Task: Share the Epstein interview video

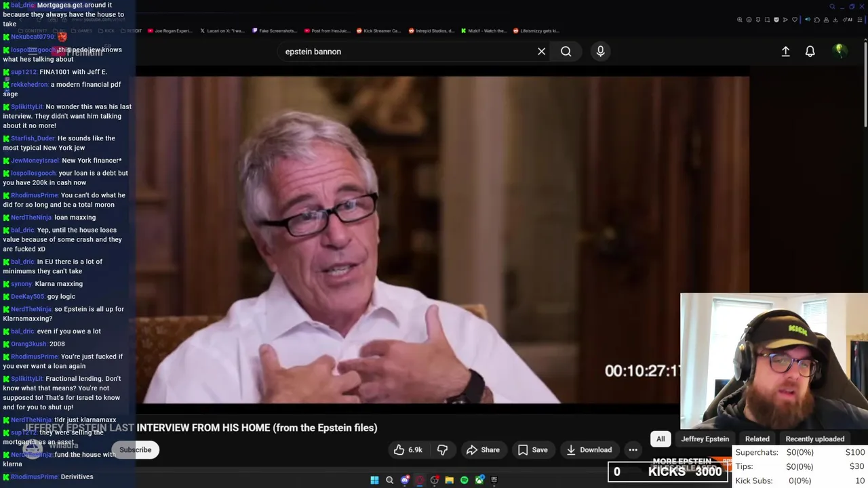Action: tap(483, 450)
